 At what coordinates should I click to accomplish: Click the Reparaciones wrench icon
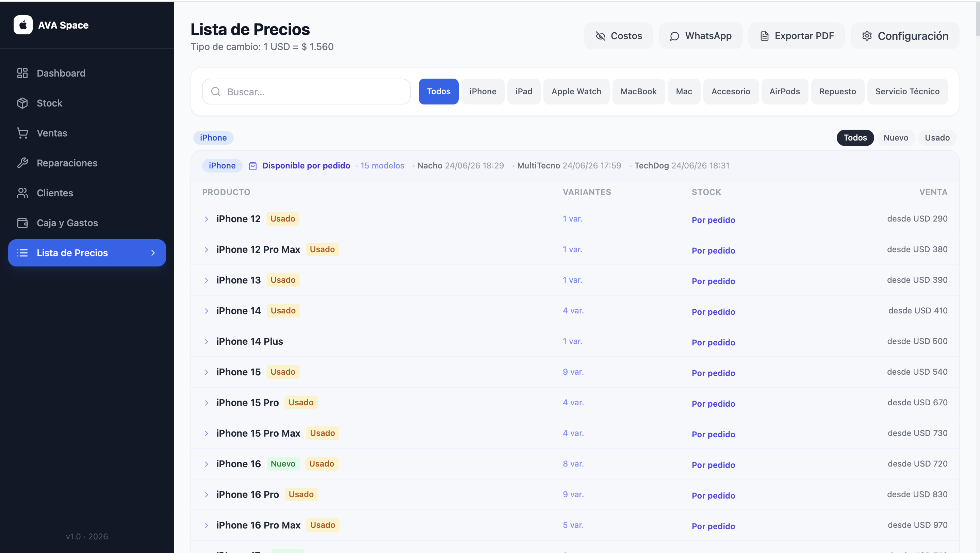click(x=22, y=163)
